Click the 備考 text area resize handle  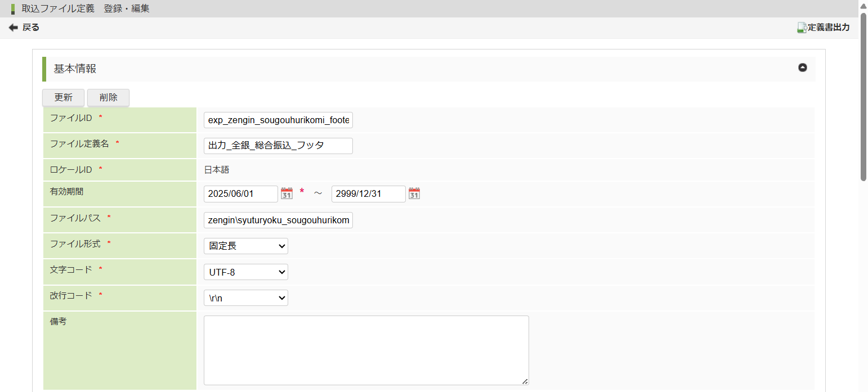525,381
